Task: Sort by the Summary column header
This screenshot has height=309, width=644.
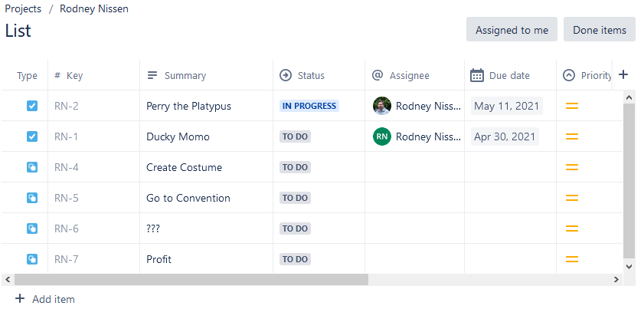Action: pyautogui.click(x=185, y=75)
